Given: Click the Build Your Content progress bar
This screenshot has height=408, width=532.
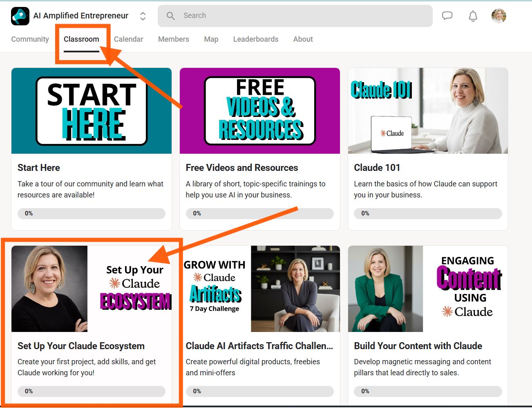Looking at the screenshot, I should click(x=428, y=391).
